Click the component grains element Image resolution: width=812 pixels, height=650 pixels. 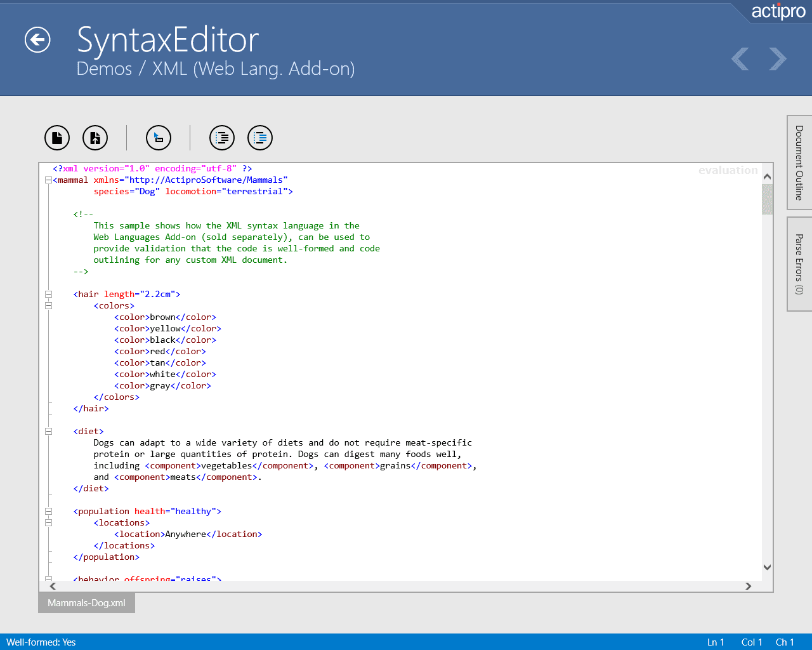[398, 466]
